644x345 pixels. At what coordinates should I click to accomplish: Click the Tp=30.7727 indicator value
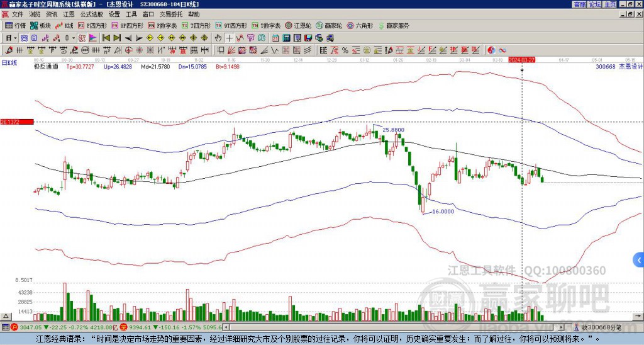pyautogui.click(x=80, y=67)
